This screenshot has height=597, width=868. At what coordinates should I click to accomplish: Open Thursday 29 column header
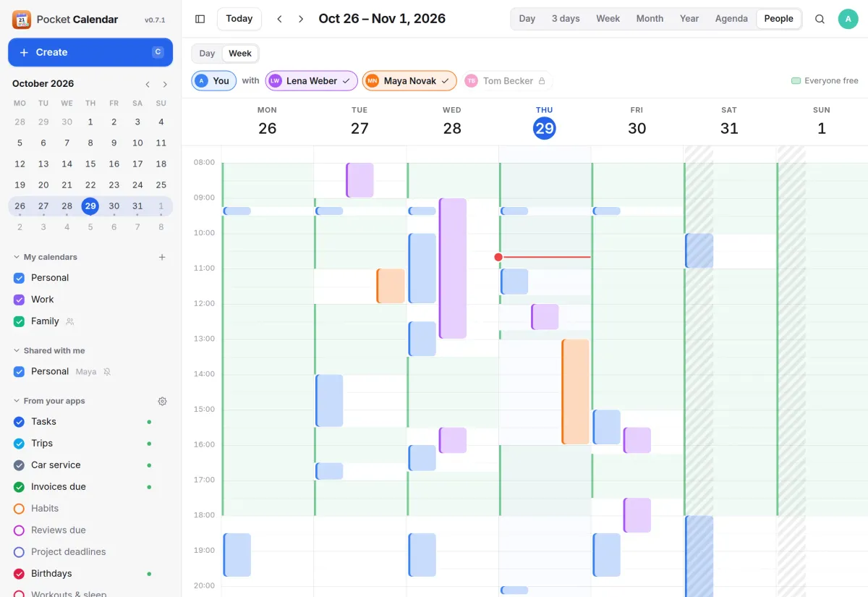[x=544, y=122]
